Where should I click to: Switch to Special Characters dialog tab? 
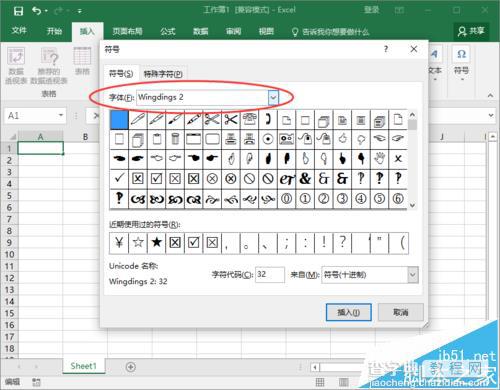(x=163, y=74)
